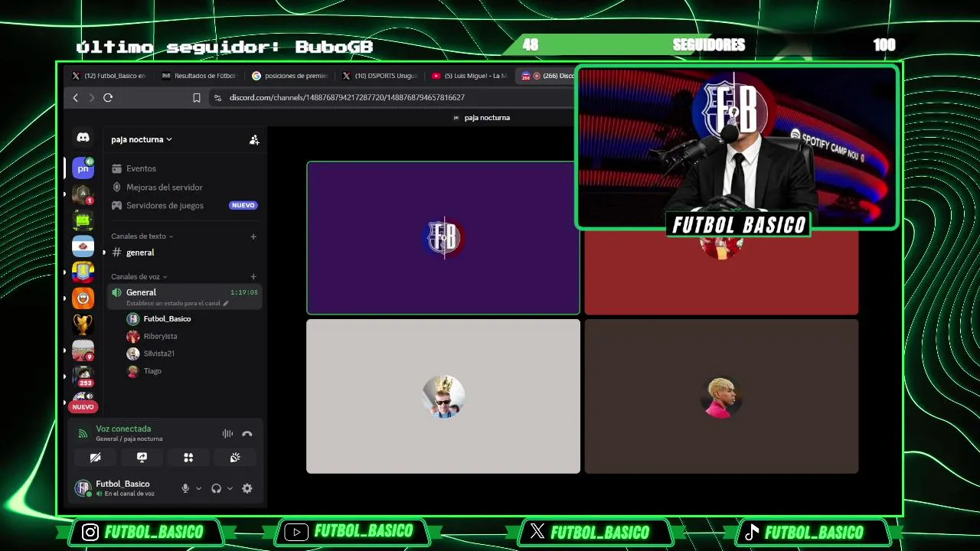
Task: Select user Silvista21 in voice list
Action: 191,354
